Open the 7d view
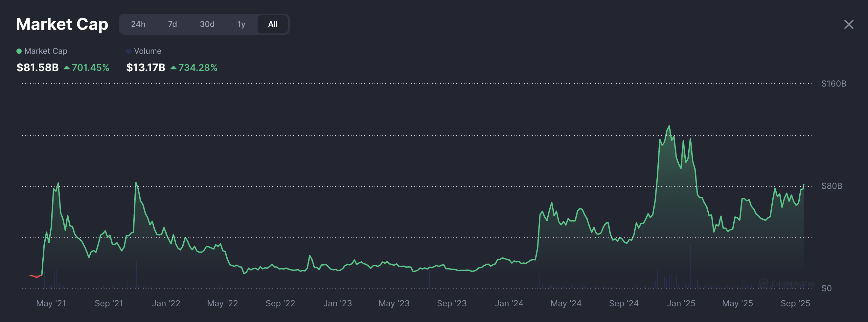 pos(172,24)
